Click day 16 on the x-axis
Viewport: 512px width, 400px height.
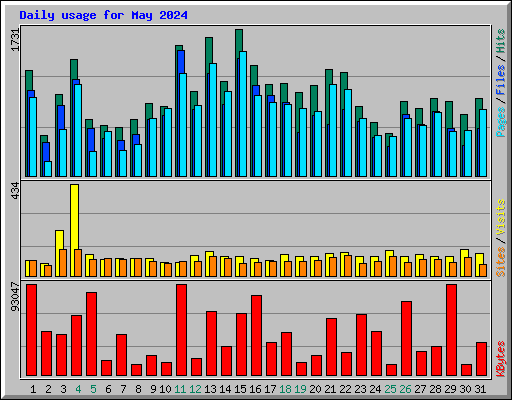tap(255, 389)
